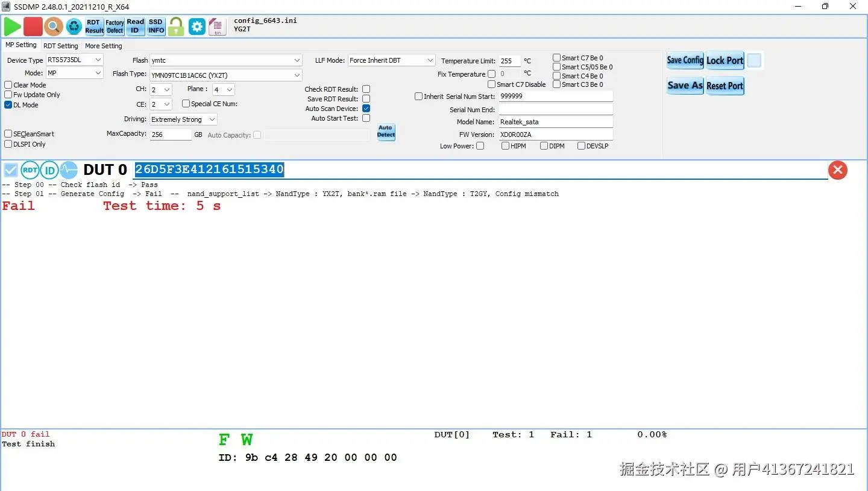This screenshot has height=491, width=868.
Task: Tick the Smart C5/05 Be 0 checkbox
Action: click(557, 67)
